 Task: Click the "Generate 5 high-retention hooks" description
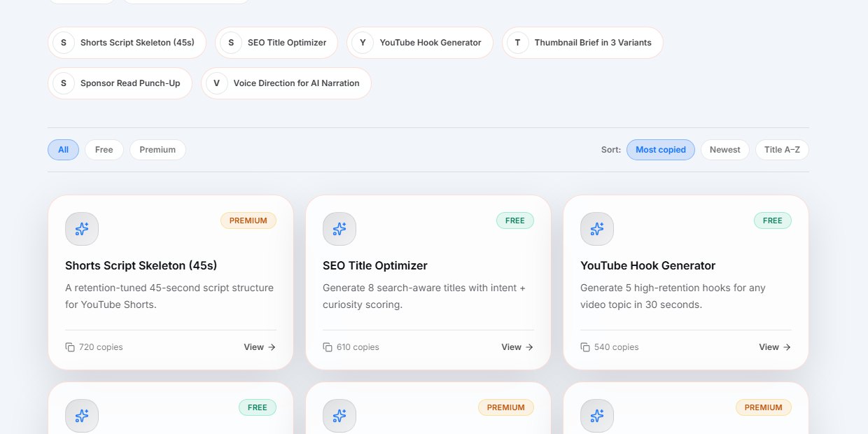[673, 296]
